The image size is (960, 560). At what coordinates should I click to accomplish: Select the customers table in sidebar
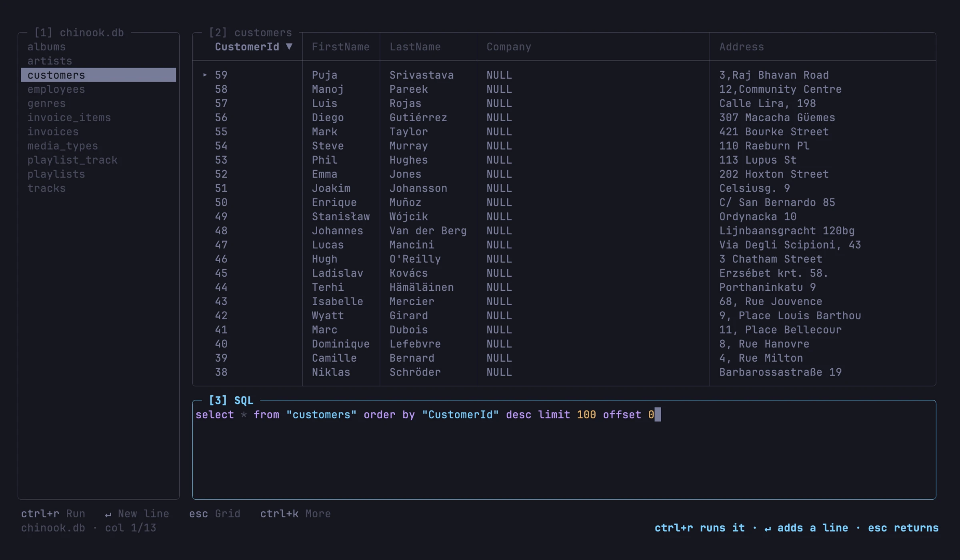(x=98, y=75)
